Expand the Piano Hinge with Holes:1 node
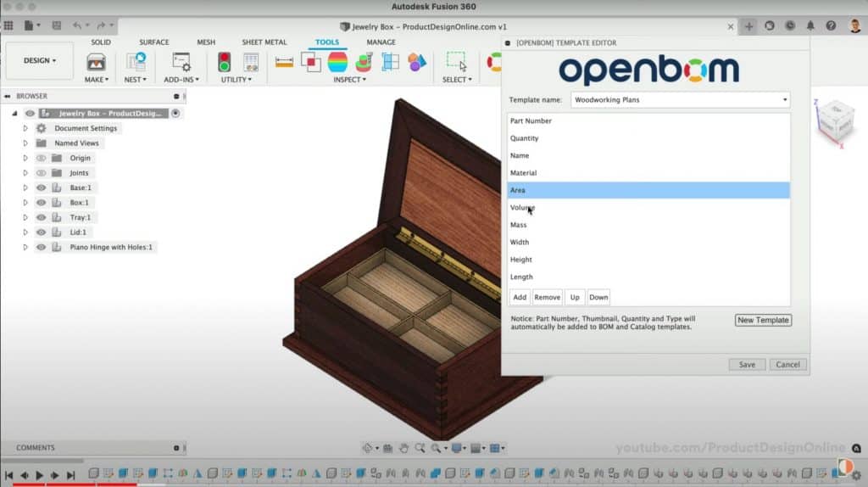Screen dimensions: 868x487 coord(25,247)
